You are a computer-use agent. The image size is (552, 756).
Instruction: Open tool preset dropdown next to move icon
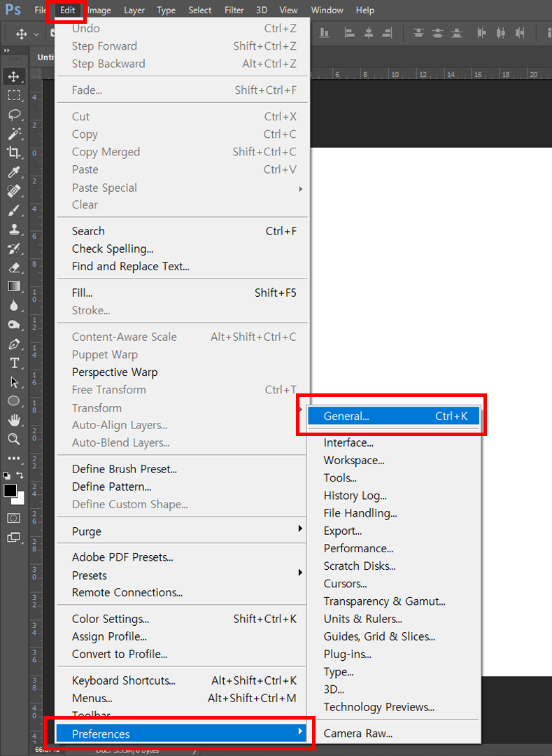36,34
